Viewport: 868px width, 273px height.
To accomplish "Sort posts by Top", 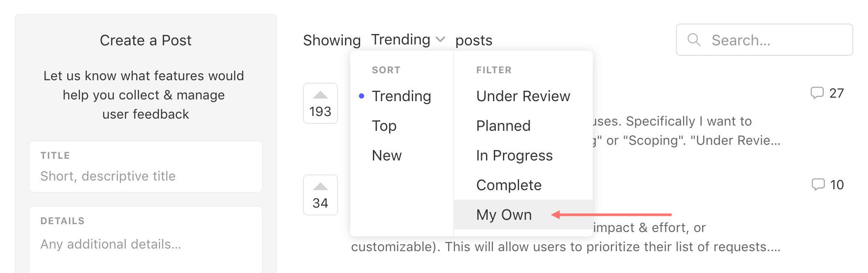I will 384,126.
